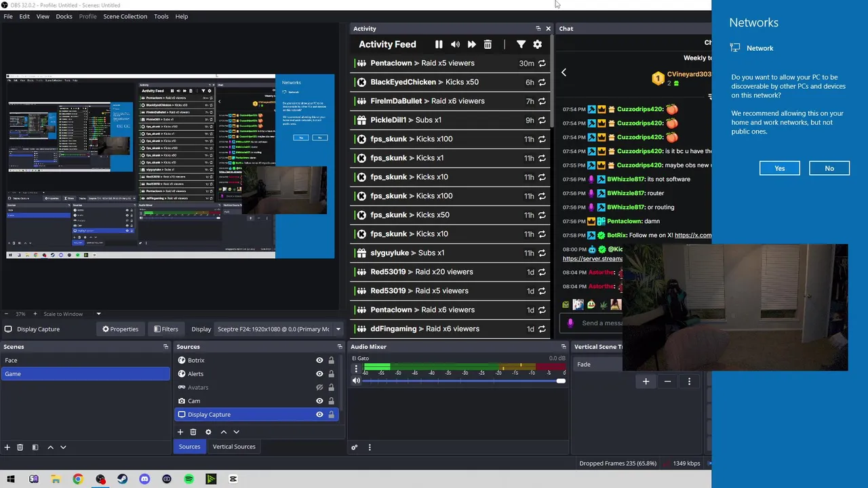Image resolution: width=868 pixels, height=488 pixels.
Task: Click the preview zoom out minus button
Action: (6, 314)
